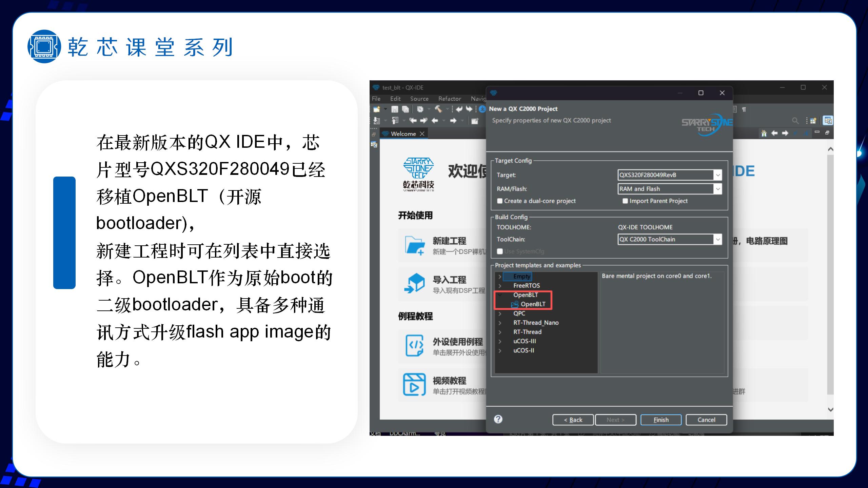Expand the FreeRTOS template tree node
The height and width of the screenshot is (488, 868).
coord(500,286)
